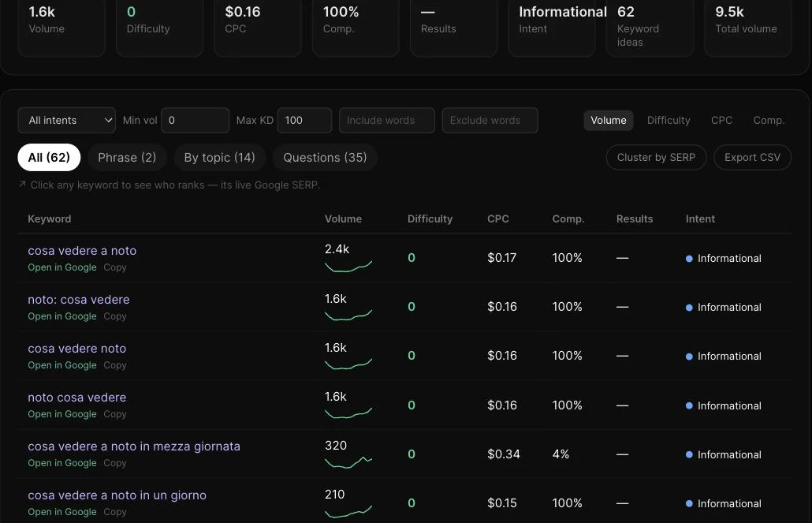Screen dimensions: 812x523
Task: Sort by Volume toggle button
Action: coord(609,120)
